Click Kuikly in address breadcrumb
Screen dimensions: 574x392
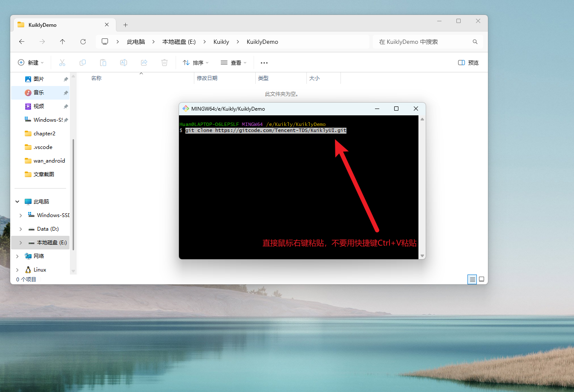tap(221, 42)
